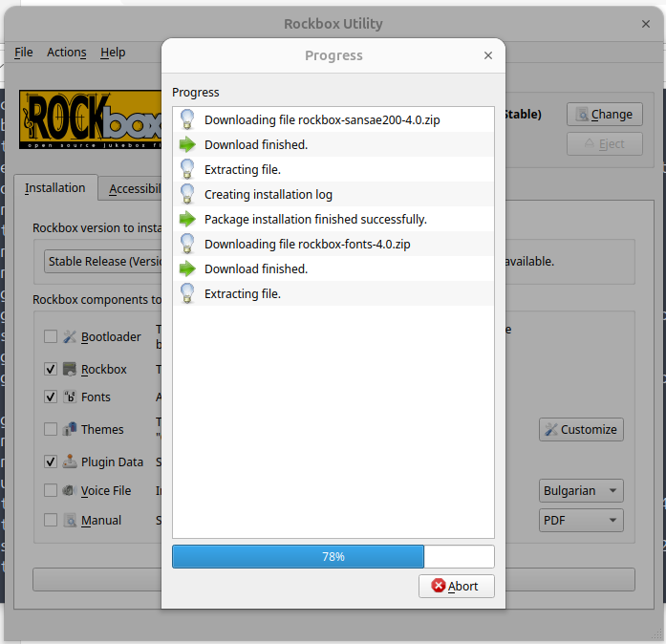Screen dimensions: 666x644
Task: Click the Plugin Data label
Action: point(112,462)
